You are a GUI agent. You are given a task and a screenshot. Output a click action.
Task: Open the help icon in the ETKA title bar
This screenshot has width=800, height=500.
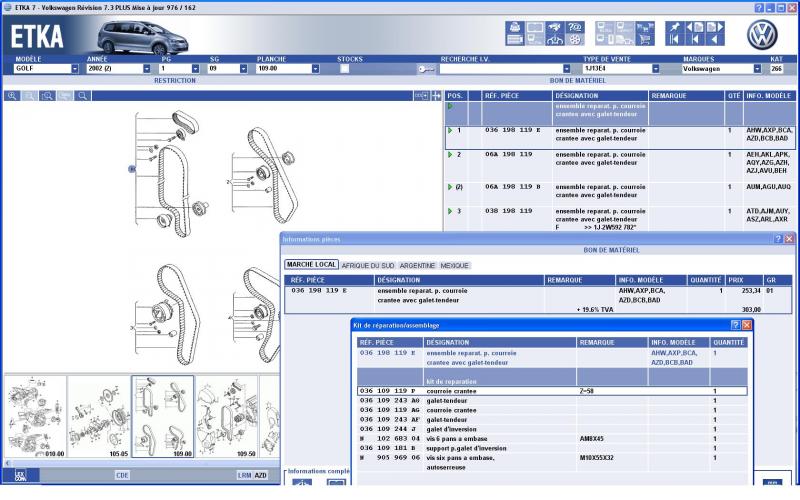(759, 8)
